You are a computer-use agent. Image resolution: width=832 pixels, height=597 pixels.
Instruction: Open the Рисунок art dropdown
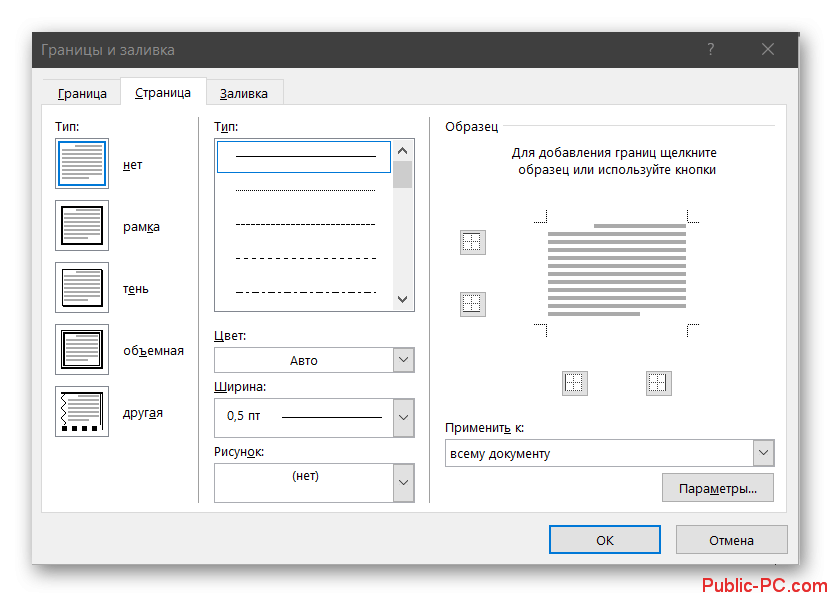point(403,482)
